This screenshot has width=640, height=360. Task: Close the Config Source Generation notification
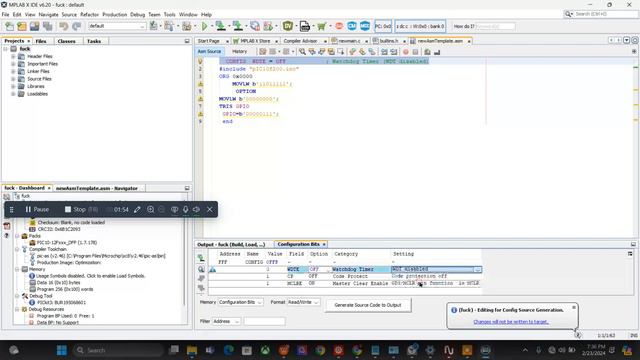[574, 307]
